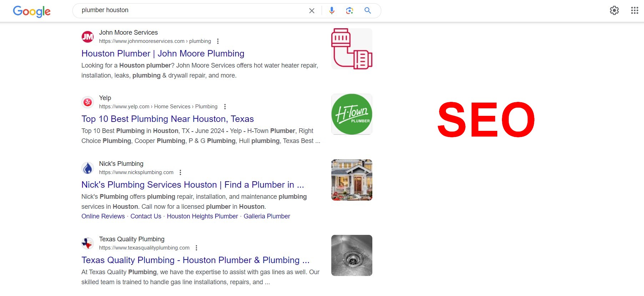Open more options for Texas Quality Plumbing
644x296 pixels.
[196, 248]
